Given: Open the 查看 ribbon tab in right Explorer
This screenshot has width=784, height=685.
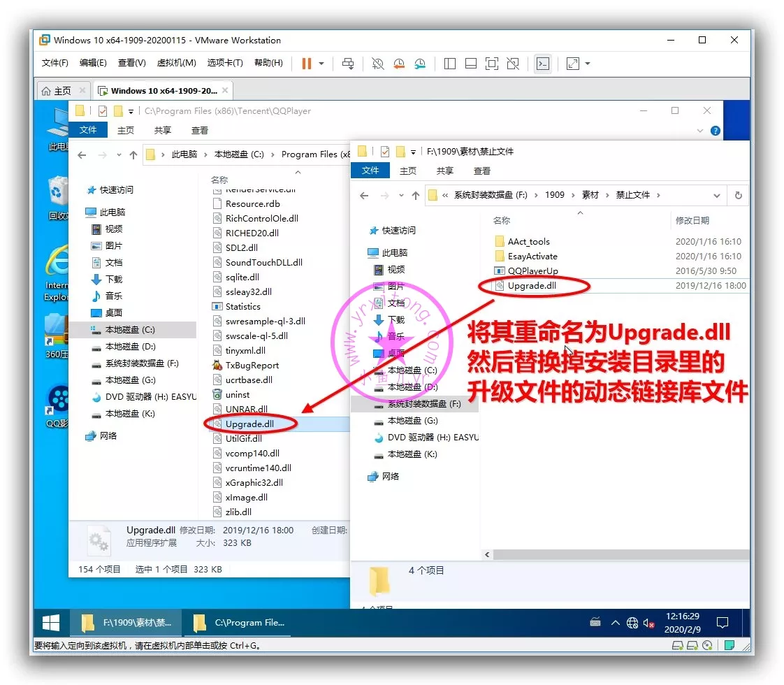Looking at the screenshot, I should click(481, 171).
